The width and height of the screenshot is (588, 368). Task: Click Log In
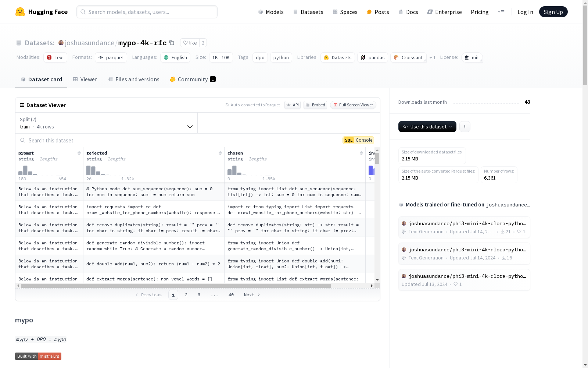525,12
